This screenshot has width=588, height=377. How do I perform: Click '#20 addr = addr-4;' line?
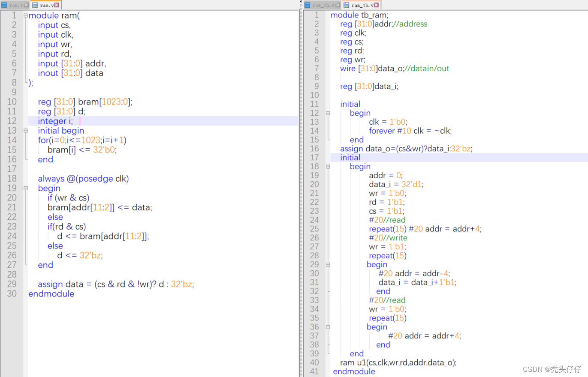pyautogui.click(x=415, y=274)
